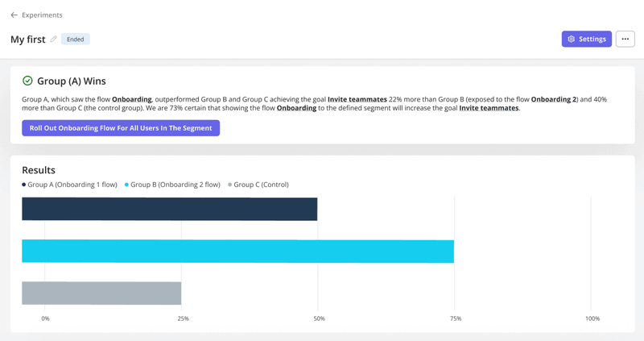
Task: Click the gear icon in the Settings button
Action: [x=572, y=39]
